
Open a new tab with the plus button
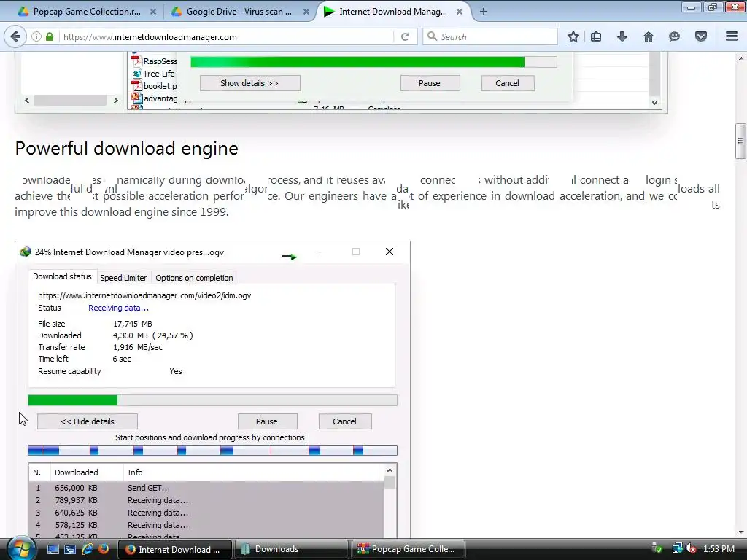click(484, 12)
